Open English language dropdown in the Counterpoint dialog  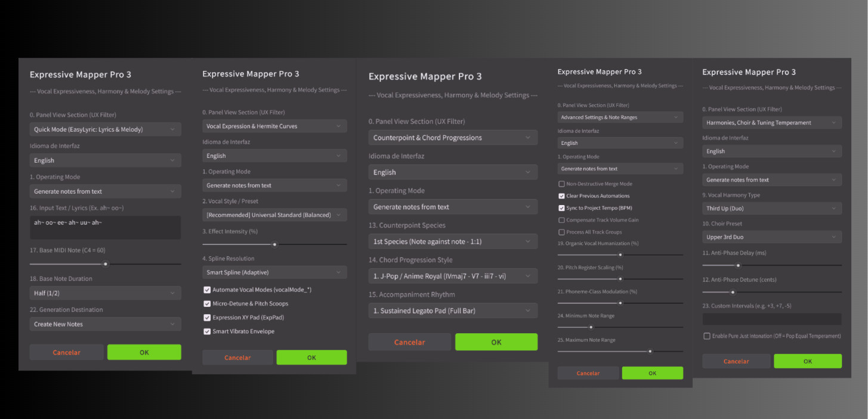pos(453,172)
